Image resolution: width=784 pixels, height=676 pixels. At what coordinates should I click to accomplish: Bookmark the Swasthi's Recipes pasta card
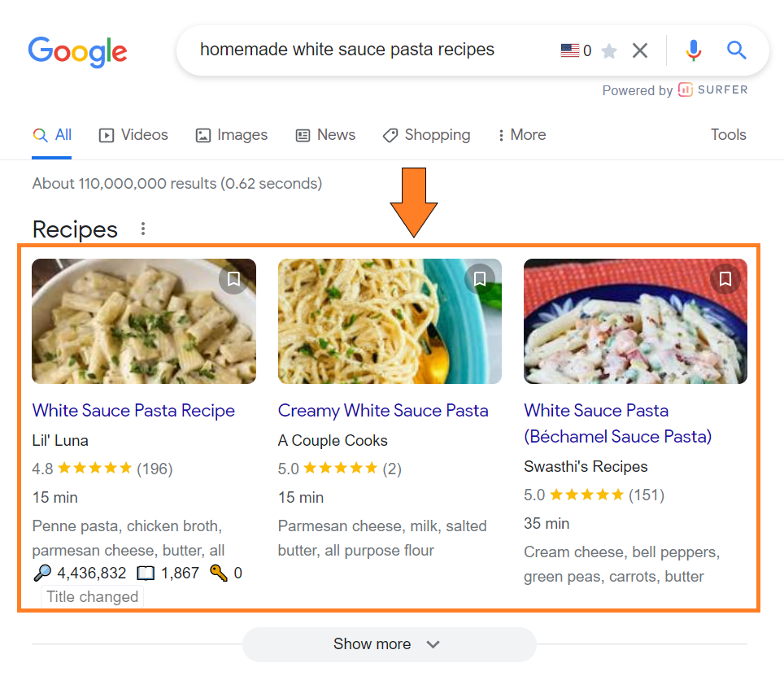(x=725, y=279)
